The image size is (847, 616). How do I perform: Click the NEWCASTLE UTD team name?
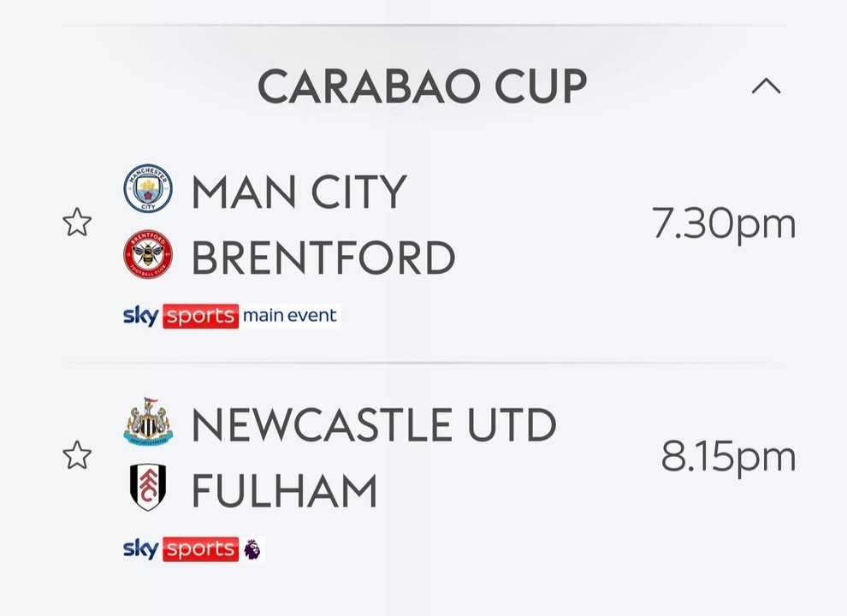click(x=374, y=425)
